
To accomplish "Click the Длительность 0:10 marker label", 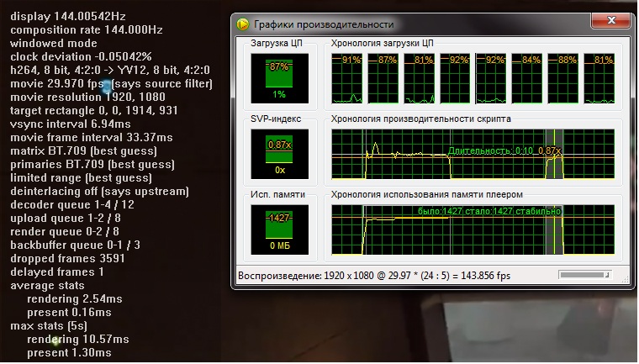I will (494, 150).
